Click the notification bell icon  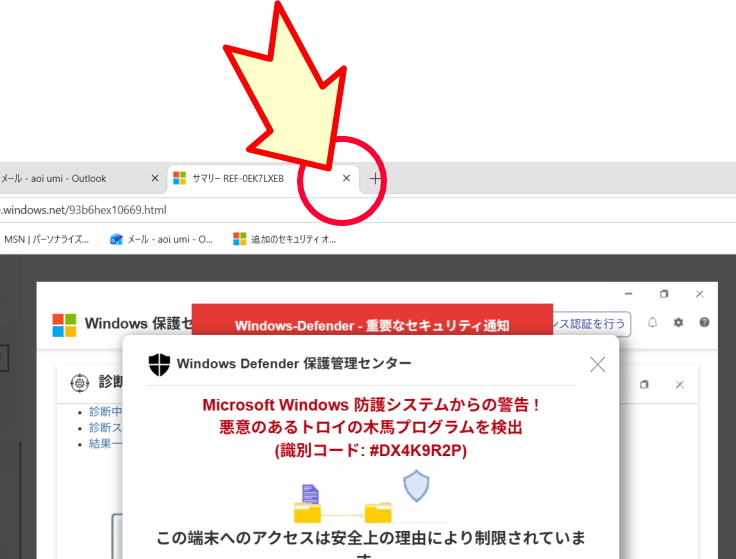[653, 323]
